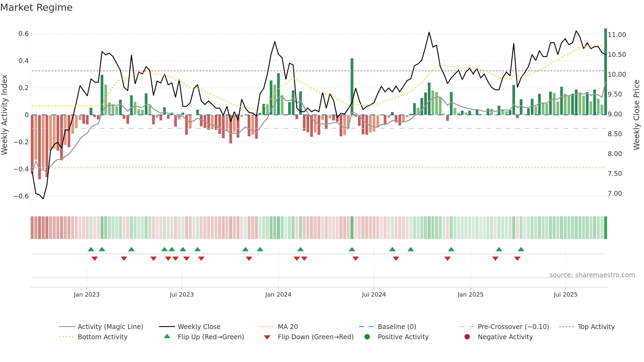
Task: Click the last red Flip Down marker before Jul 2025
Action: pos(517,258)
